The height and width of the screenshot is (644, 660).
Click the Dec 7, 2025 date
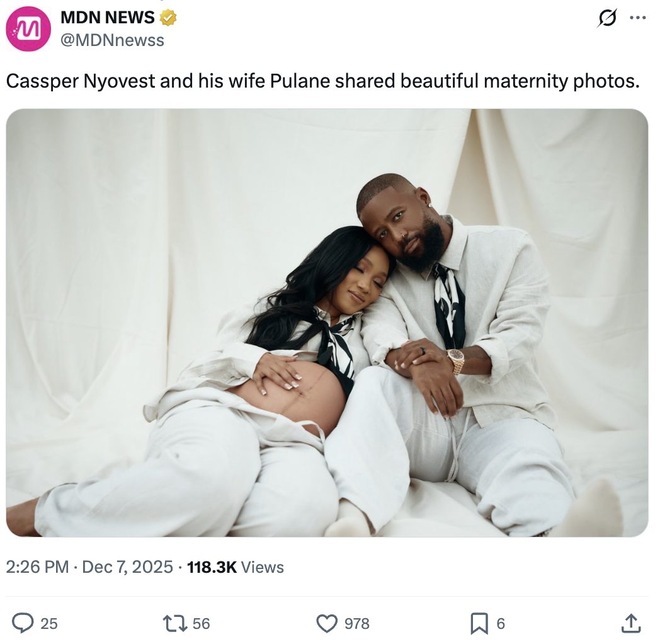(127, 567)
